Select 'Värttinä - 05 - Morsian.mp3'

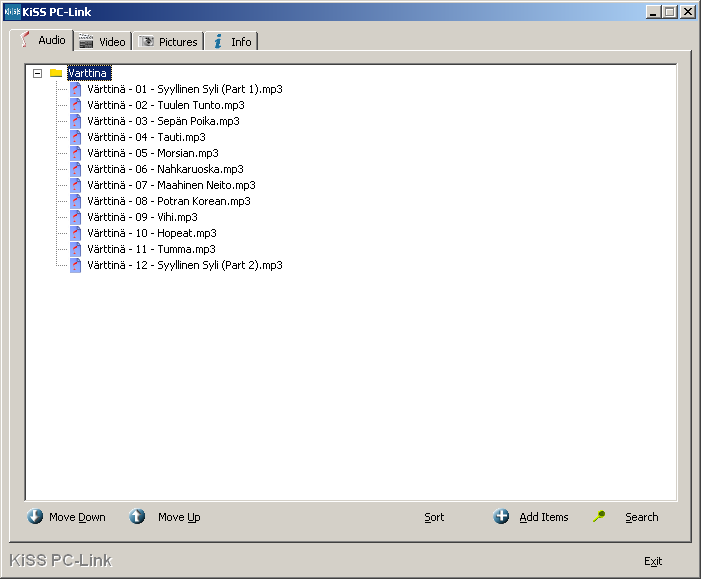[x=153, y=153]
